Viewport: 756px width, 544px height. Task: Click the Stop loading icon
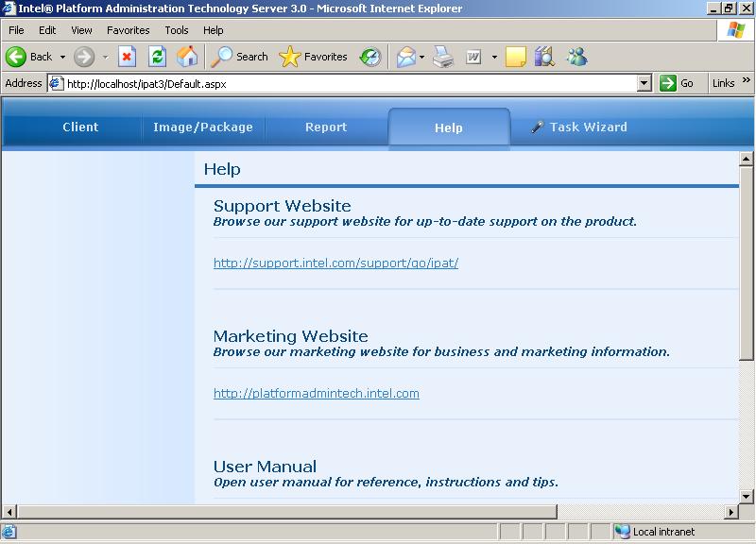coord(127,57)
